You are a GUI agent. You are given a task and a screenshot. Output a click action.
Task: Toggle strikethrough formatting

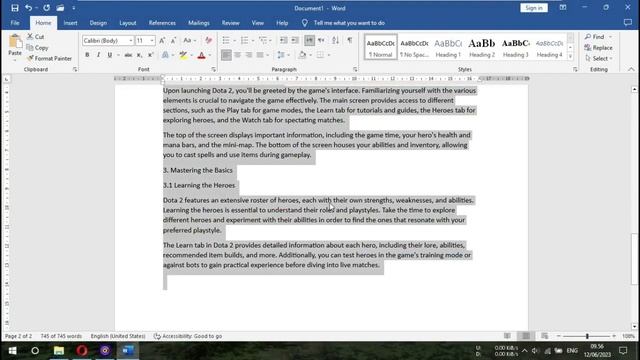coord(128,55)
